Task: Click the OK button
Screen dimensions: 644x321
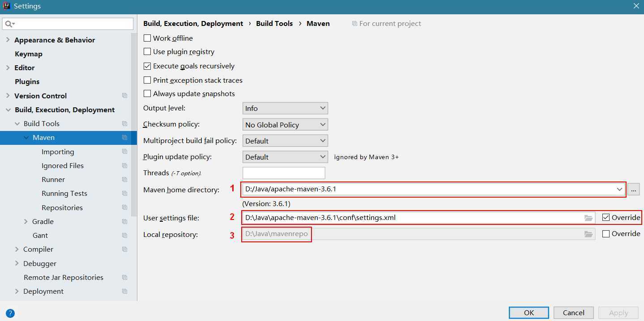Action: click(x=529, y=313)
